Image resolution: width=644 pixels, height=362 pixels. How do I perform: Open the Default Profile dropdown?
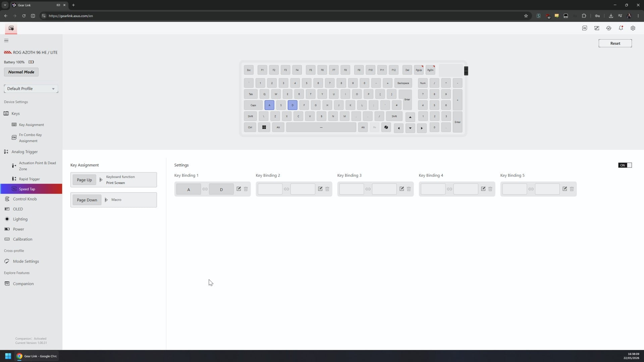[x=31, y=88]
